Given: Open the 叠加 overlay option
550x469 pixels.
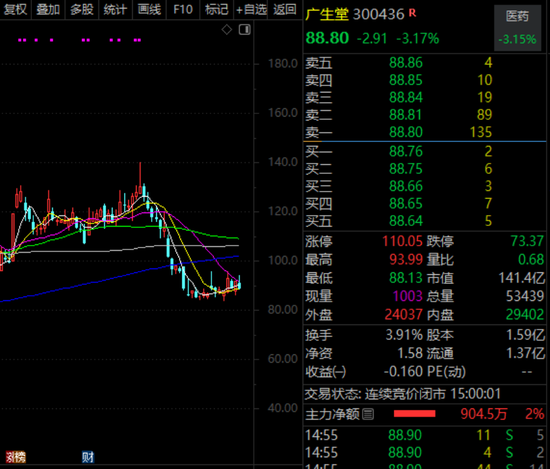Looking at the screenshot, I should pyautogui.click(x=48, y=9).
